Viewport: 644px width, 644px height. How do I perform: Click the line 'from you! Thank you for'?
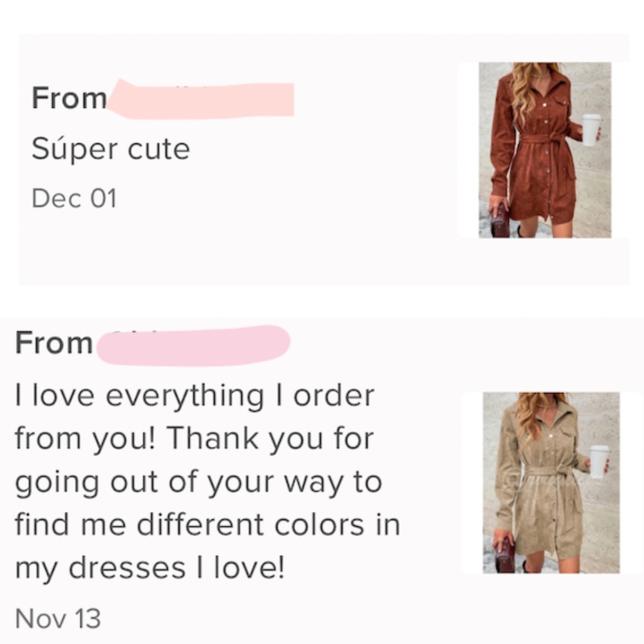click(x=194, y=439)
